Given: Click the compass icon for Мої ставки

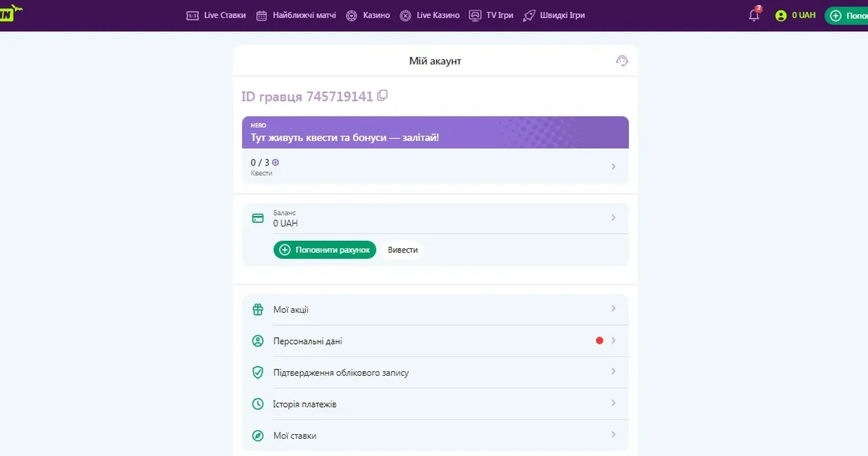Looking at the screenshot, I should [x=258, y=436].
